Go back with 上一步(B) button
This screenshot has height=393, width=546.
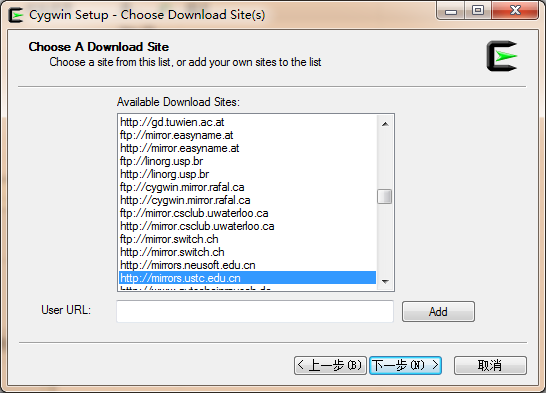coord(330,365)
